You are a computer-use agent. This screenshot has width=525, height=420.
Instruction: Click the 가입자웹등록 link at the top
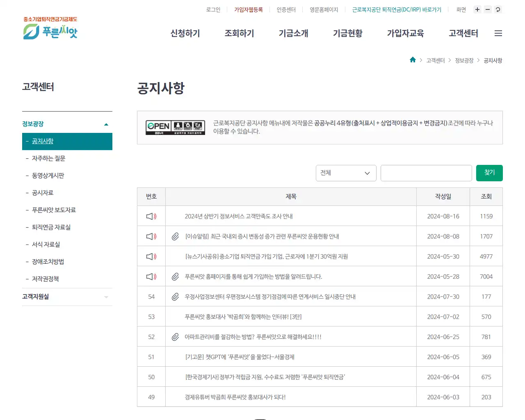pos(248,9)
